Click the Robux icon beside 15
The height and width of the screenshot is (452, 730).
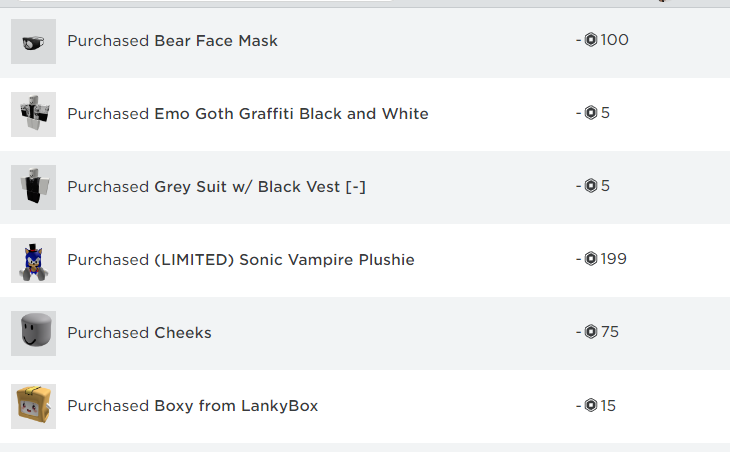click(591, 405)
